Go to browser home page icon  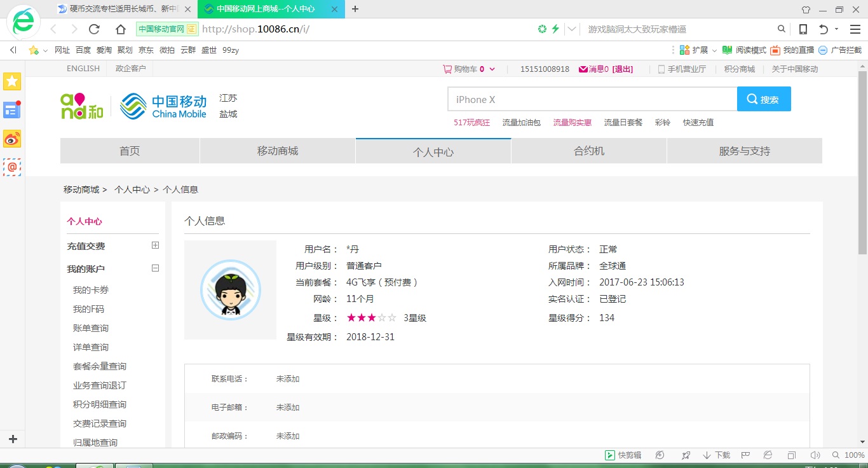click(121, 29)
